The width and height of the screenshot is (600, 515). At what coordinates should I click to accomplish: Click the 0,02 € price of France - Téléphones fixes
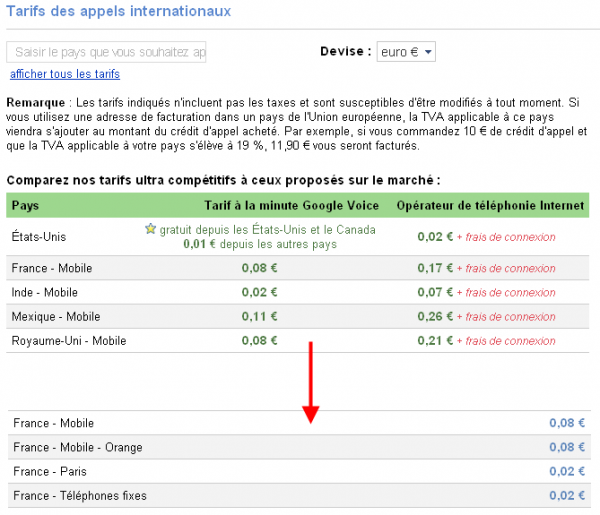567,495
